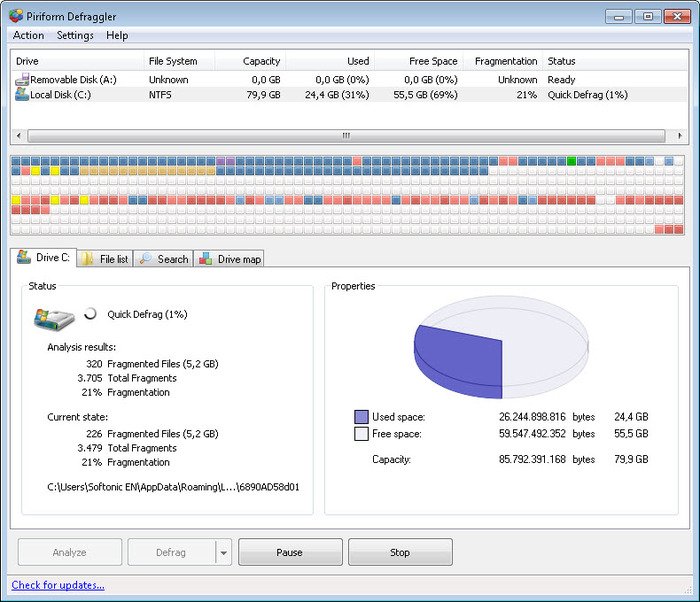Click the hard drive icon in Status panel
Image resolution: width=700 pixels, height=602 pixels.
pos(54,319)
